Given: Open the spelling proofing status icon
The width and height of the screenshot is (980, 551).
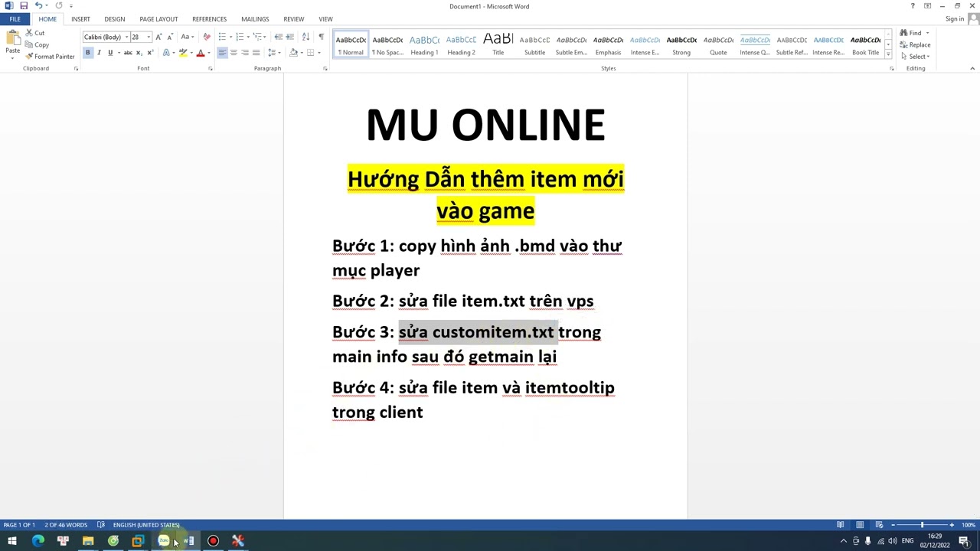Looking at the screenshot, I should [100, 525].
